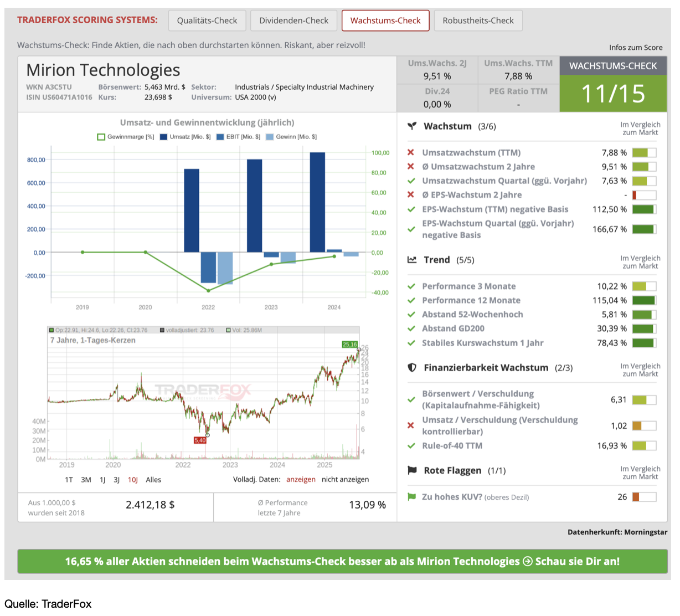The height and width of the screenshot is (616, 680).
Task: Open the Qualitäts-Check tab
Action: pyautogui.click(x=207, y=20)
